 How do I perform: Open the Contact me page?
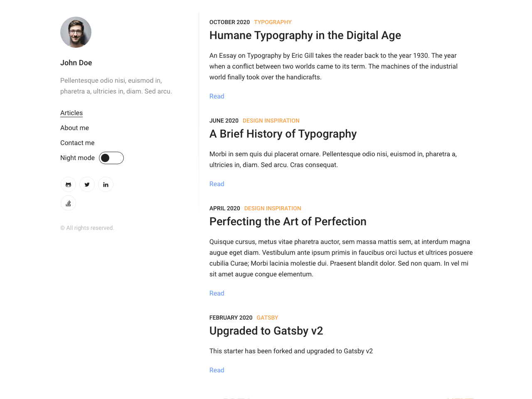[x=77, y=143]
